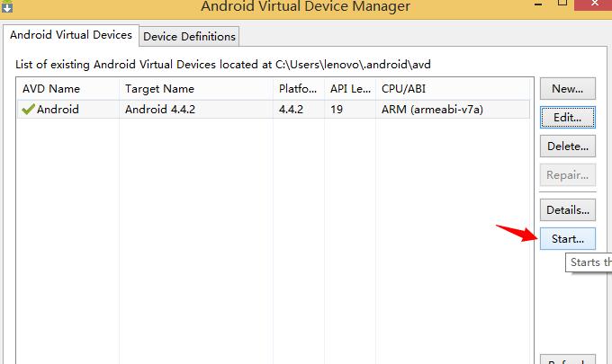The width and height of the screenshot is (612, 364).
Task: Click the API Level column header
Action: [x=350, y=89]
